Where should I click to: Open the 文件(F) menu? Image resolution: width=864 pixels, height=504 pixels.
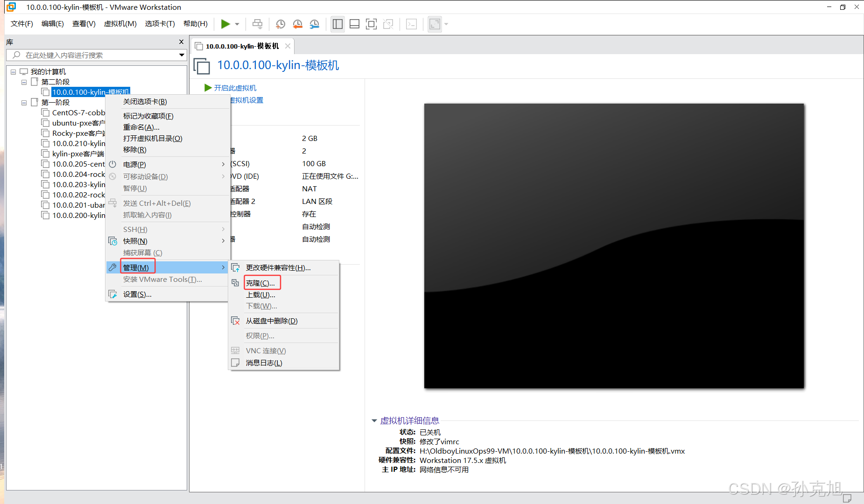(22, 24)
